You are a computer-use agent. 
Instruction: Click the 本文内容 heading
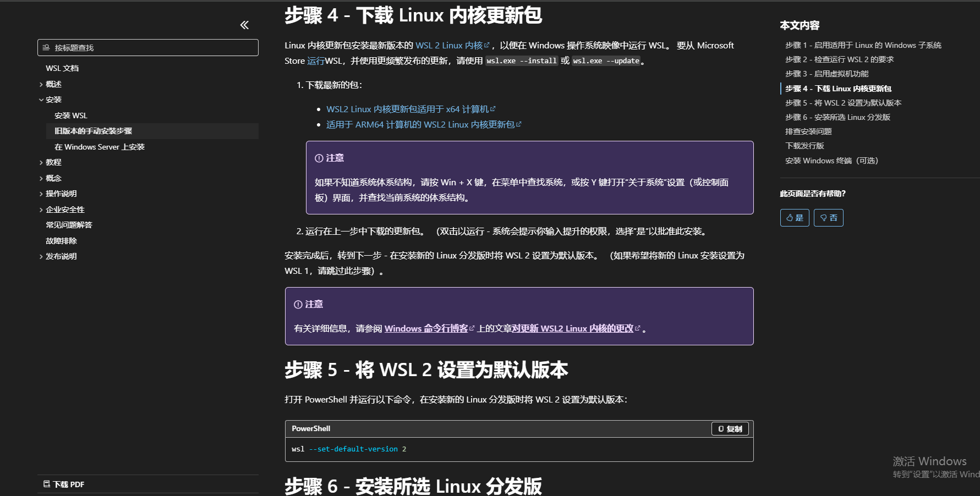coord(800,25)
